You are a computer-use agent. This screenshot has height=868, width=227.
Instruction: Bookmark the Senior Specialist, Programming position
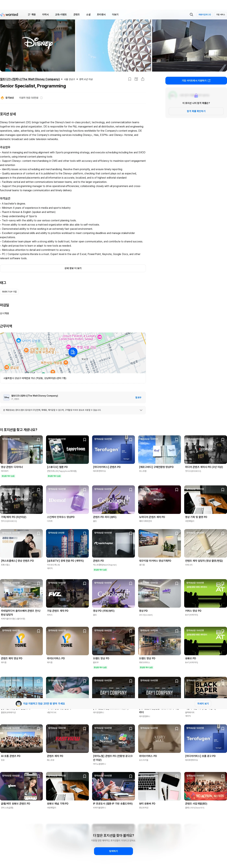click(130, 79)
